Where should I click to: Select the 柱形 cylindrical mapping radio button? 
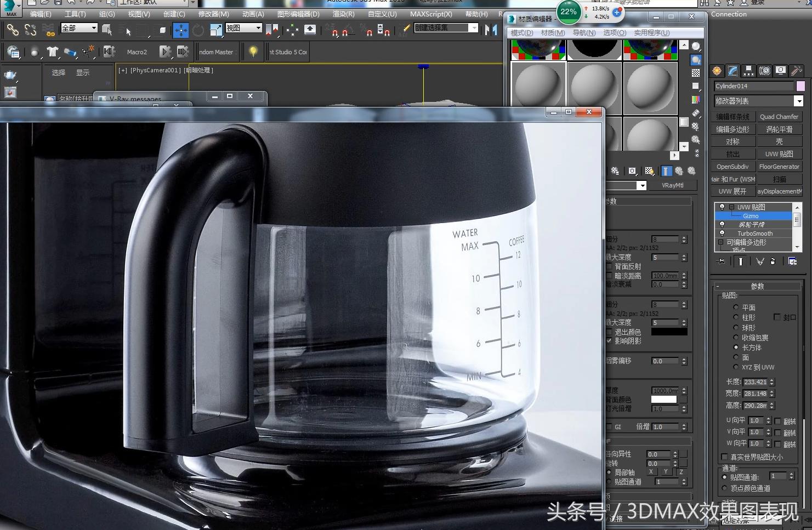pyautogui.click(x=736, y=317)
